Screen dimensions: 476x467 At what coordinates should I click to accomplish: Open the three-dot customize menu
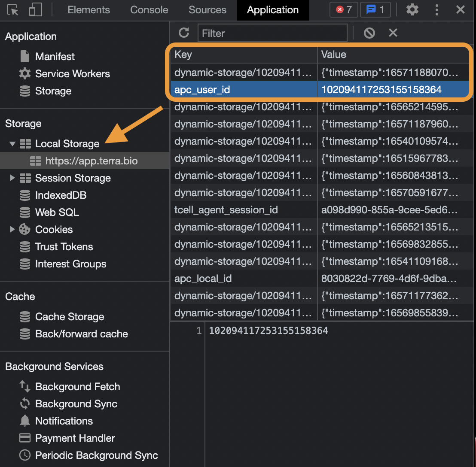tap(436, 10)
